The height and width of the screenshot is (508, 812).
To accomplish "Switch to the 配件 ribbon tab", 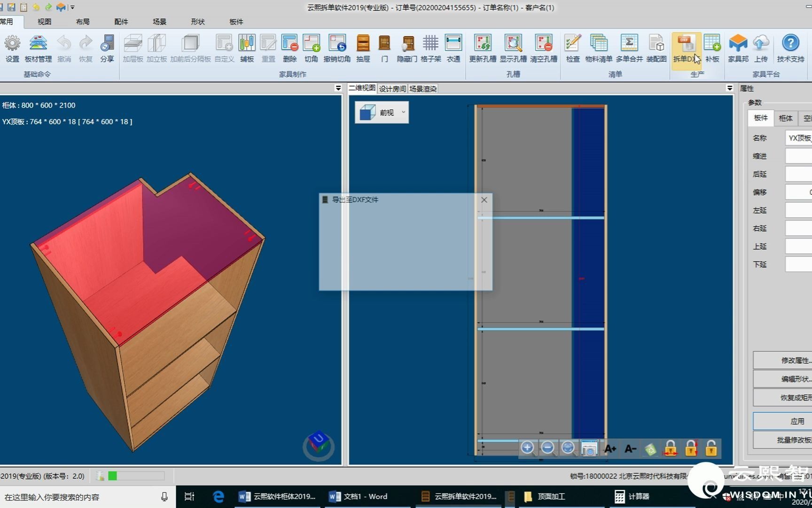I will [121, 22].
